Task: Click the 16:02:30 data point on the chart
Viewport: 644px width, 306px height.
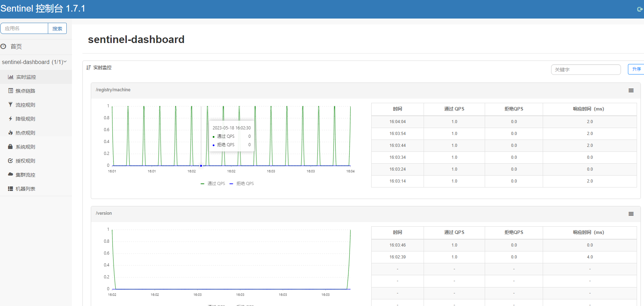Action: 201,166
